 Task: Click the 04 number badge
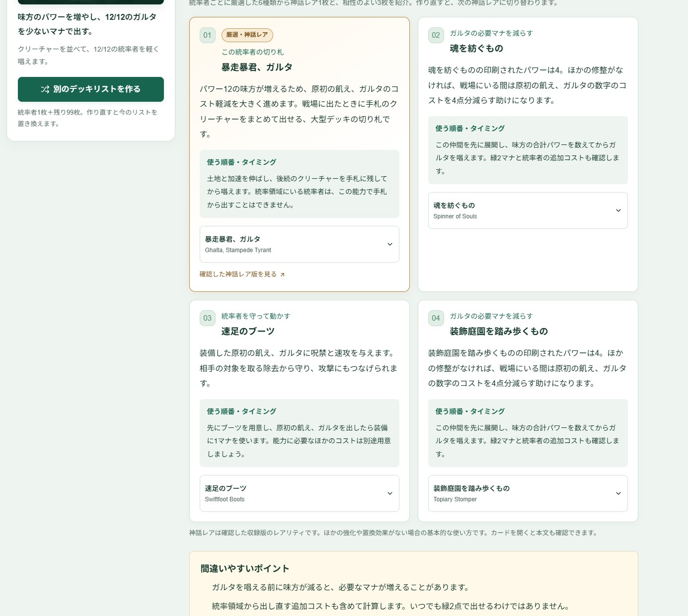pyautogui.click(x=436, y=318)
